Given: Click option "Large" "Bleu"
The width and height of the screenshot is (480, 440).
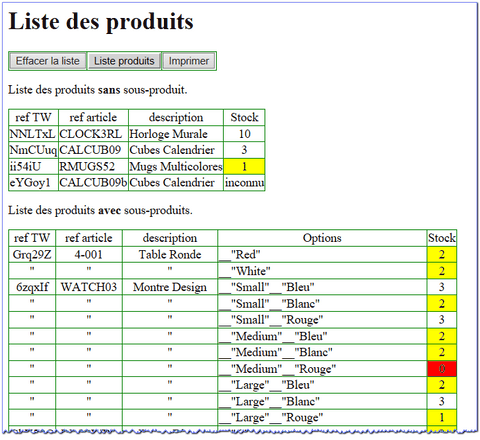Looking at the screenshot, I should pos(322,385).
